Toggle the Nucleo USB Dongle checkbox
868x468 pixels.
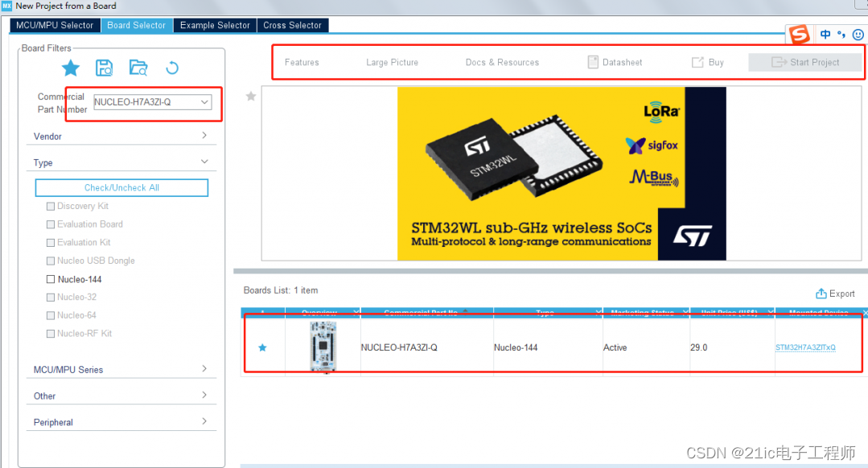pos(51,261)
